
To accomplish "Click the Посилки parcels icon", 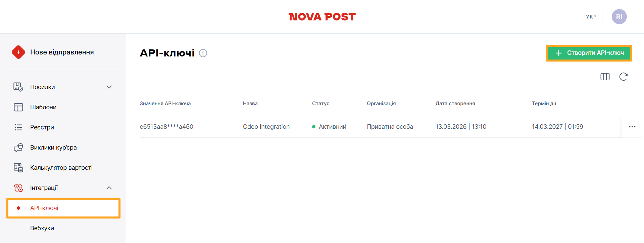I will click(x=18, y=87).
